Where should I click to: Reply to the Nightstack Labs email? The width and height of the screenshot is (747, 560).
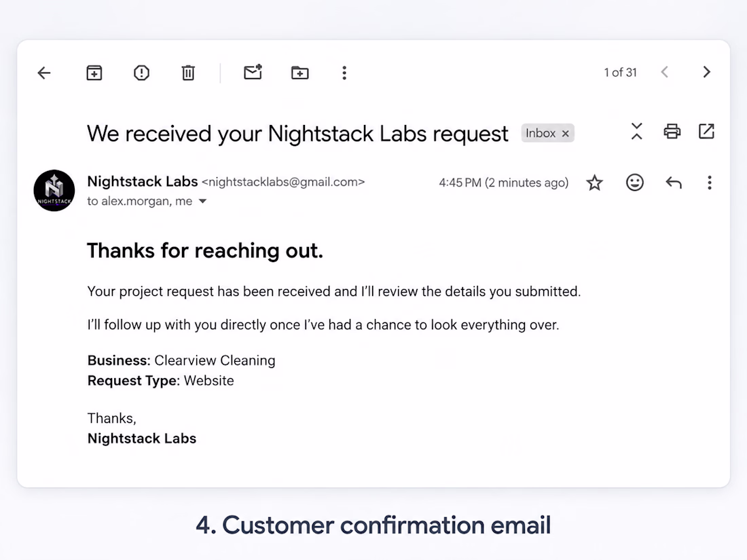coord(674,183)
